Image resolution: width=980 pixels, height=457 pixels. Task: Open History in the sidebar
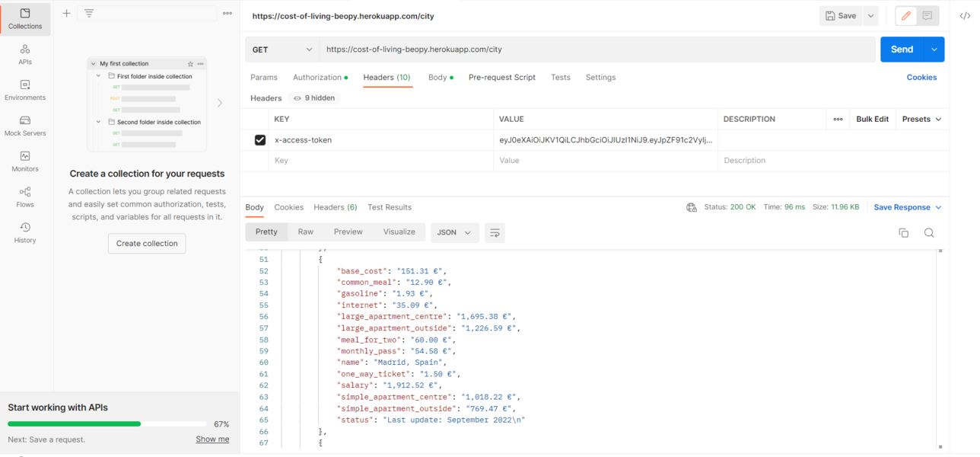point(25,232)
